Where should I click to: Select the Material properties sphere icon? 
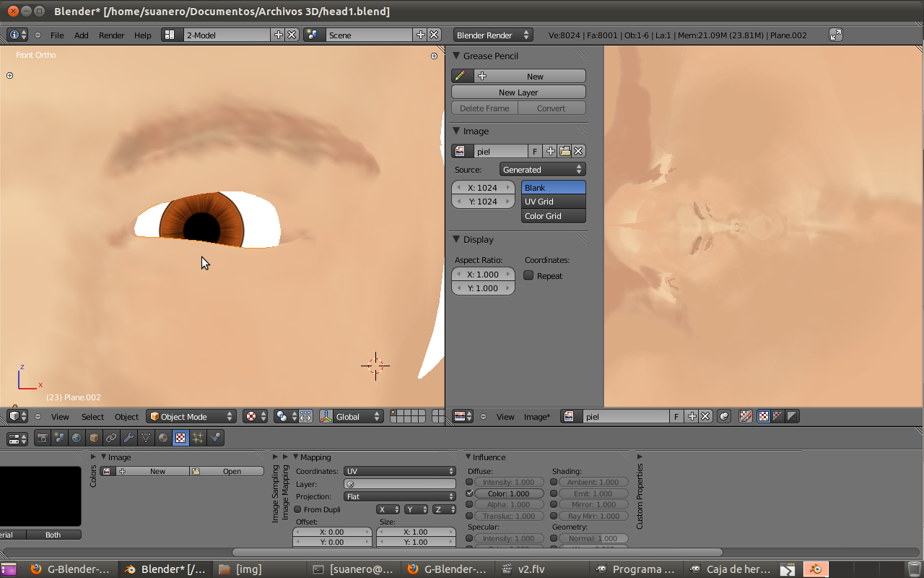(x=163, y=438)
